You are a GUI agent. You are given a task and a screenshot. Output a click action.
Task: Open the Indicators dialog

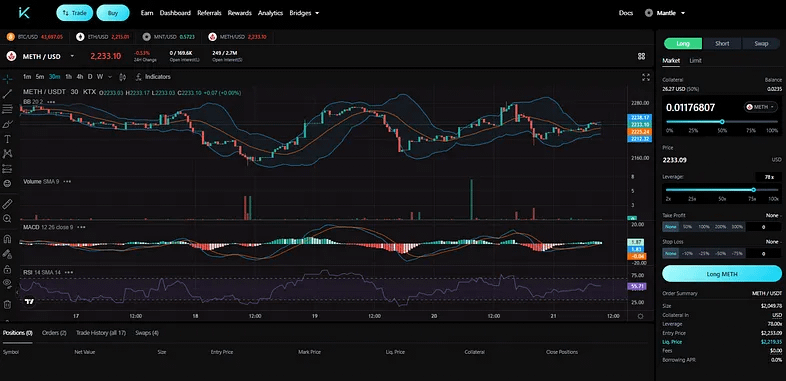[x=153, y=77]
